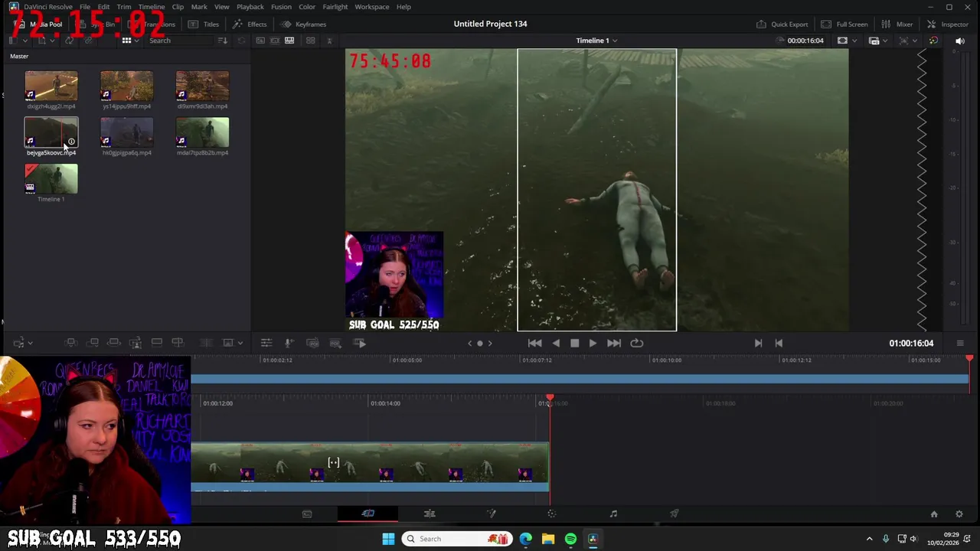Start Fast Review playback icon
Image resolution: width=980 pixels, height=551 pixels.
359,343
